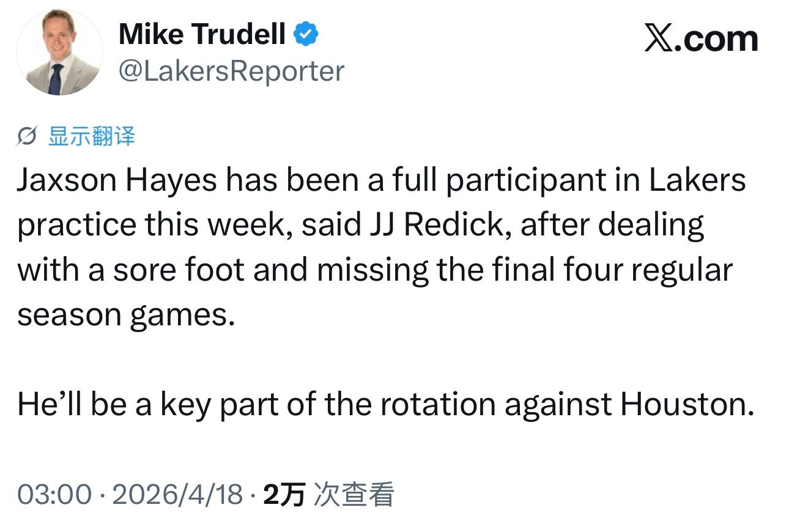View the 2万 view count
789x532 pixels.
284,494
